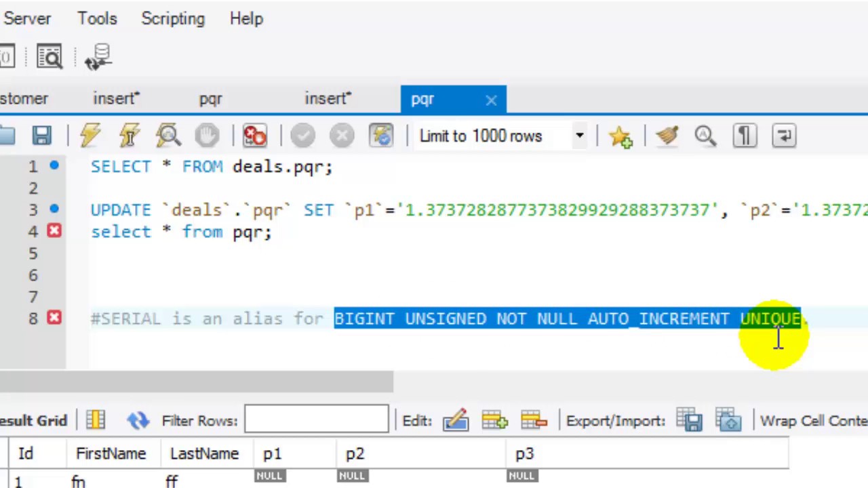Click the horizontal scrollbar of the editor
This screenshot has width=868, height=488.
196,381
